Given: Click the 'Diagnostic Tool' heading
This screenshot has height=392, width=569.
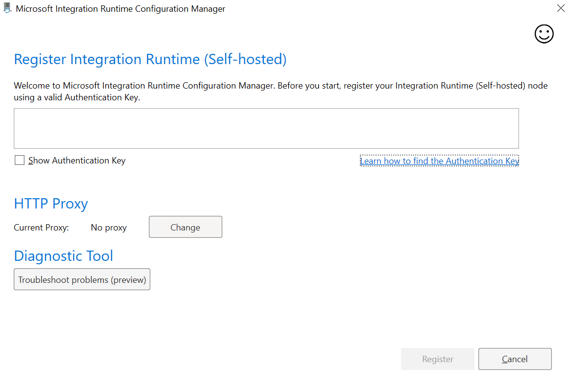Looking at the screenshot, I should click(64, 255).
